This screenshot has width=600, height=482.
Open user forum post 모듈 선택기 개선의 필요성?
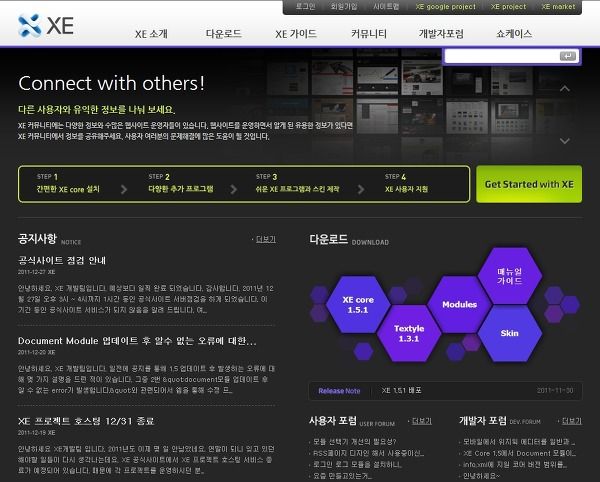pos(355,441)
